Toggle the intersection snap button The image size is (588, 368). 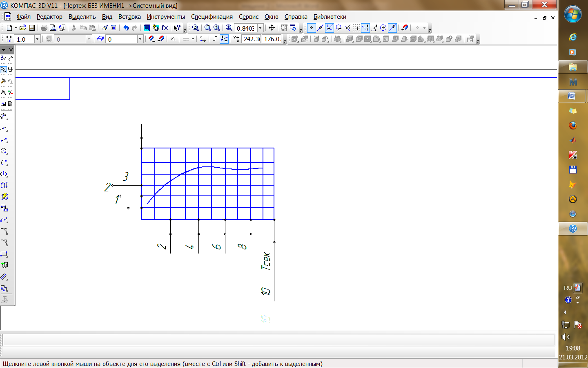point(329,28)
